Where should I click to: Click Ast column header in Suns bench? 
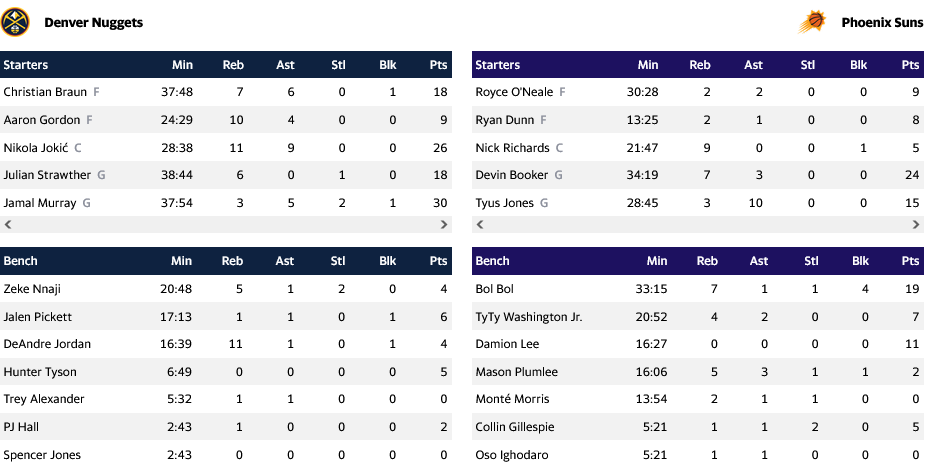click(759, 261)
